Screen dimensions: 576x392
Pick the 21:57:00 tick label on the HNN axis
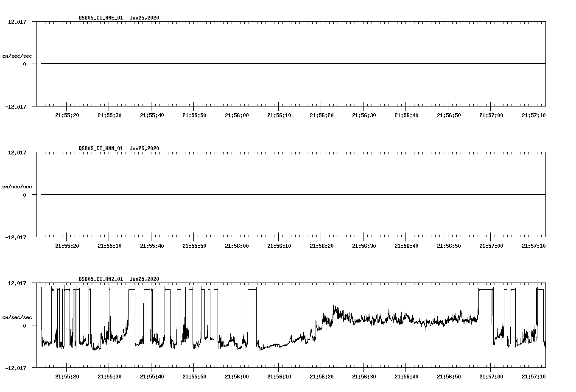(491, 246)
